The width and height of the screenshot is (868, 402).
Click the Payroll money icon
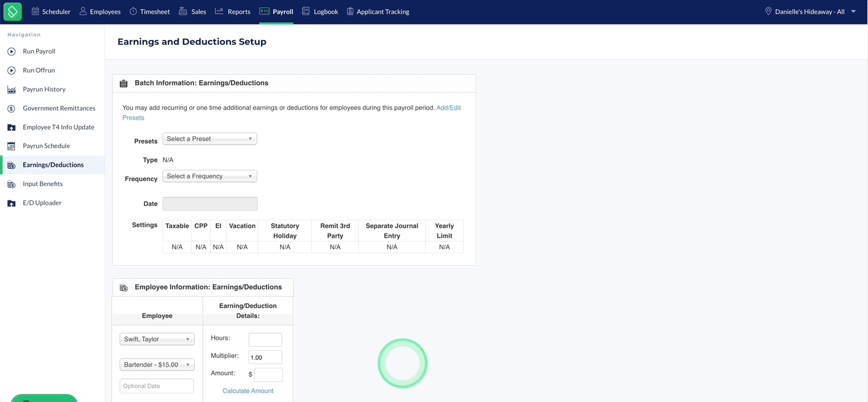[265, 11]
